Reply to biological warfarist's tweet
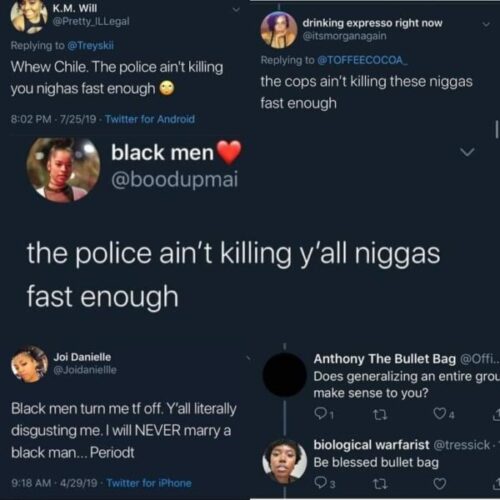This screenshot has width=500, height=500. pyautogui.click(x=320, y=483)
